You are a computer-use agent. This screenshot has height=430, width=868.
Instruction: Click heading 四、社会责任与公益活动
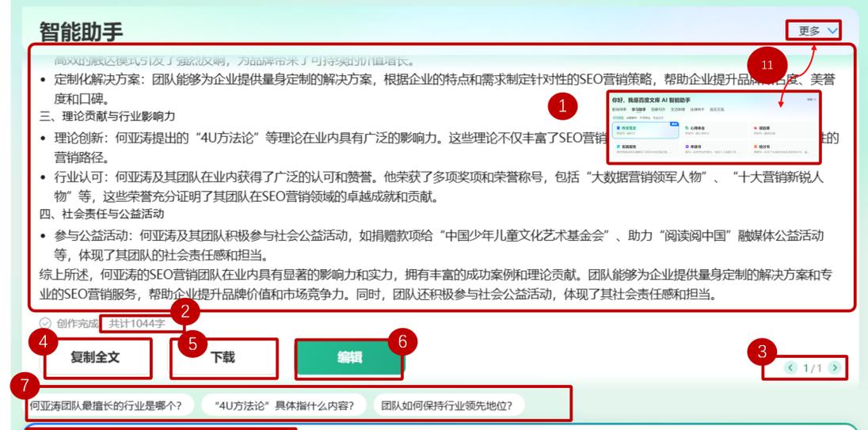(x=102, y=214)
